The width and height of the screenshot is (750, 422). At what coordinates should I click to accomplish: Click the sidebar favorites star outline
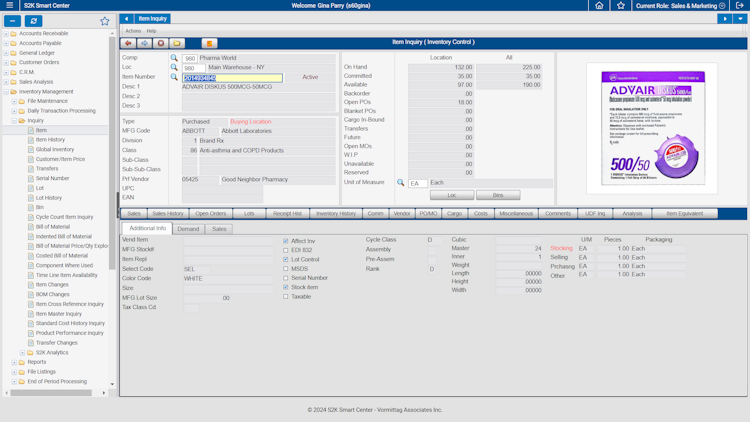pyautogui.click(x=105, y=21)
